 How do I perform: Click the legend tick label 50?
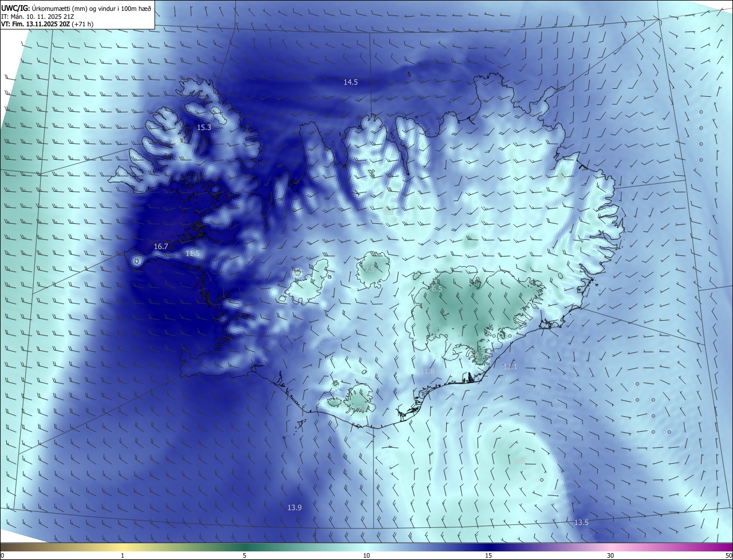pos(728,555)
